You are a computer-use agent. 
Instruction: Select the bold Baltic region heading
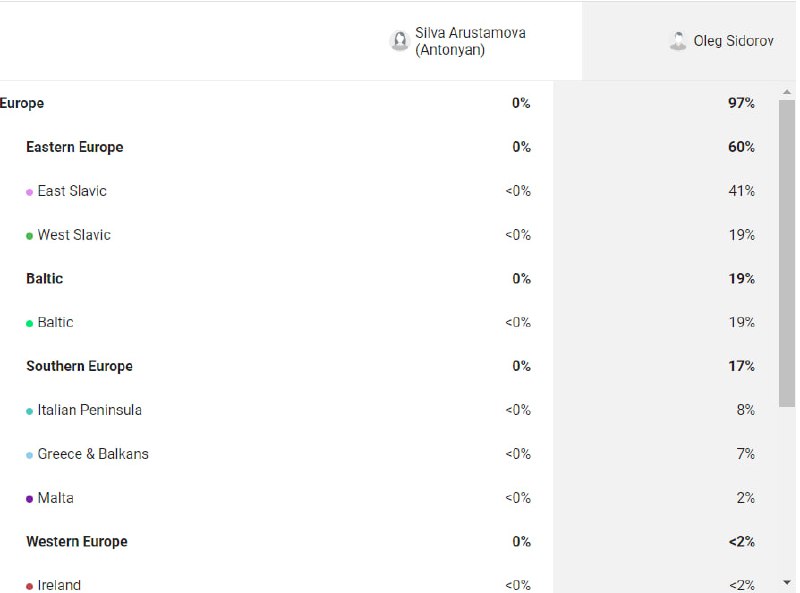click(x=45, y=279)
